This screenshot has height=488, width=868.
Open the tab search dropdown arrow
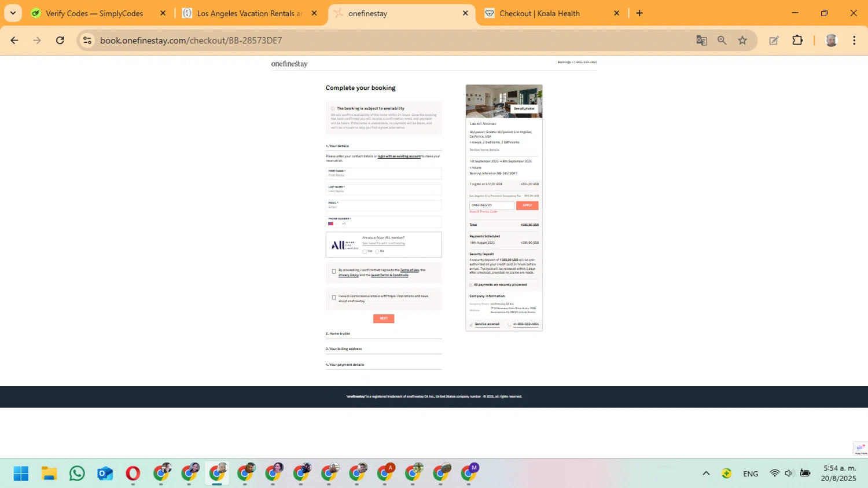(13, 13)
